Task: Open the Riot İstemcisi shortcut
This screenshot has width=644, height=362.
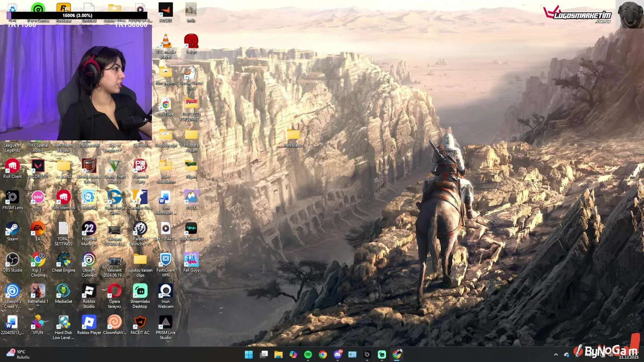Action: point(63,200)
